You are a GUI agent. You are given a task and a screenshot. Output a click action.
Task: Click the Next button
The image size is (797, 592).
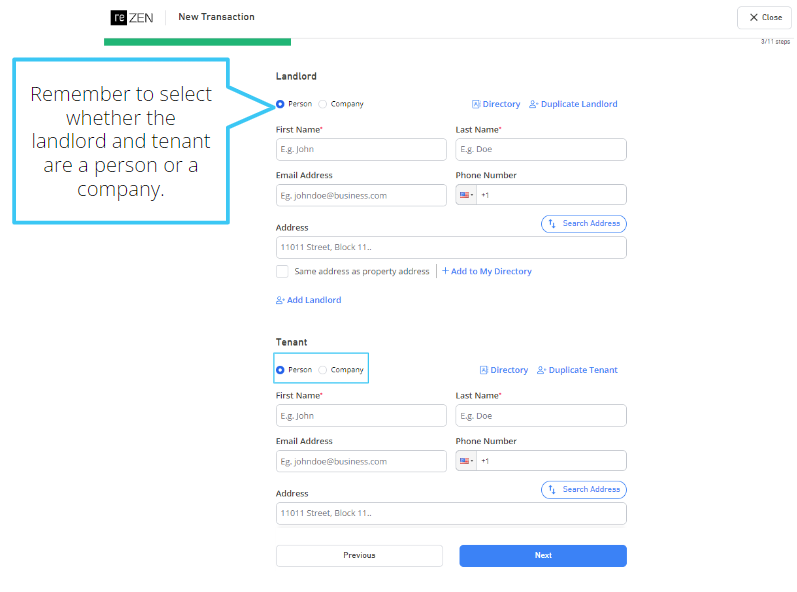543,555
